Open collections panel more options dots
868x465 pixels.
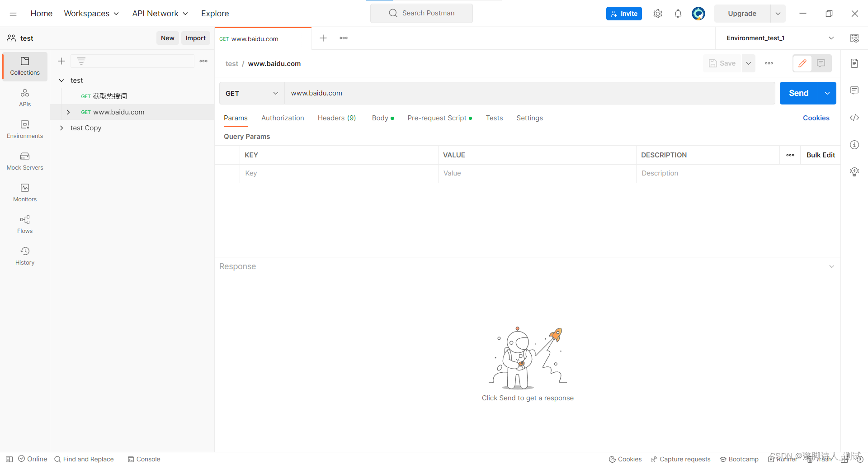(x=203, y=61)
